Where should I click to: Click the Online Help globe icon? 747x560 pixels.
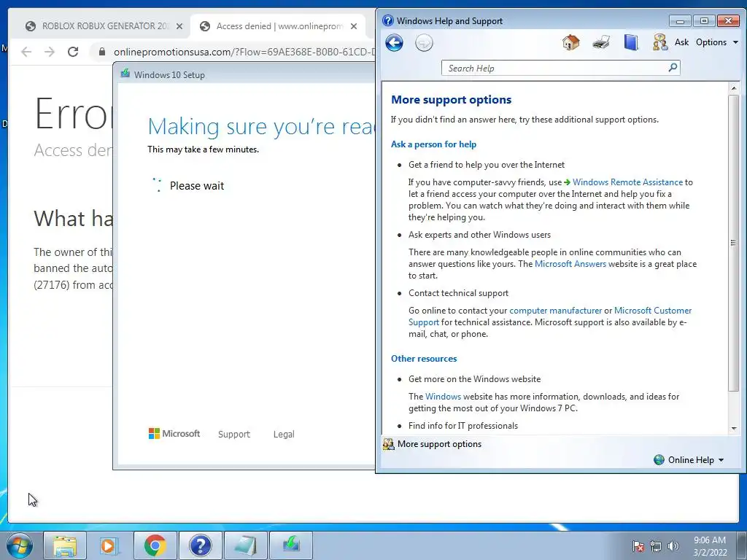659,459
